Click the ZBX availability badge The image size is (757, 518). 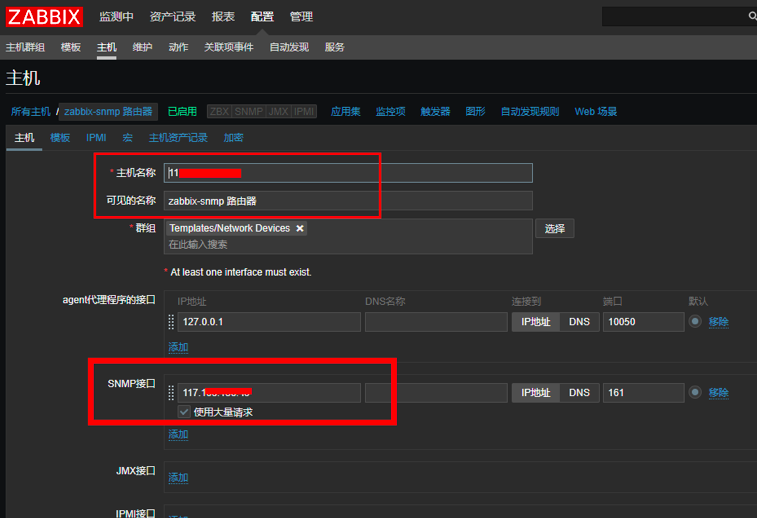[219, 112]
